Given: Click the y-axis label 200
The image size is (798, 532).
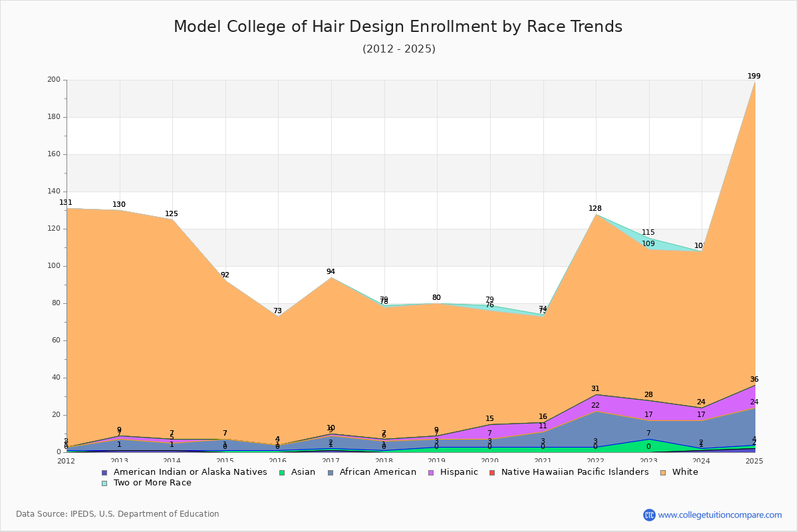Looking at the screenshot, I should point(54,80).
